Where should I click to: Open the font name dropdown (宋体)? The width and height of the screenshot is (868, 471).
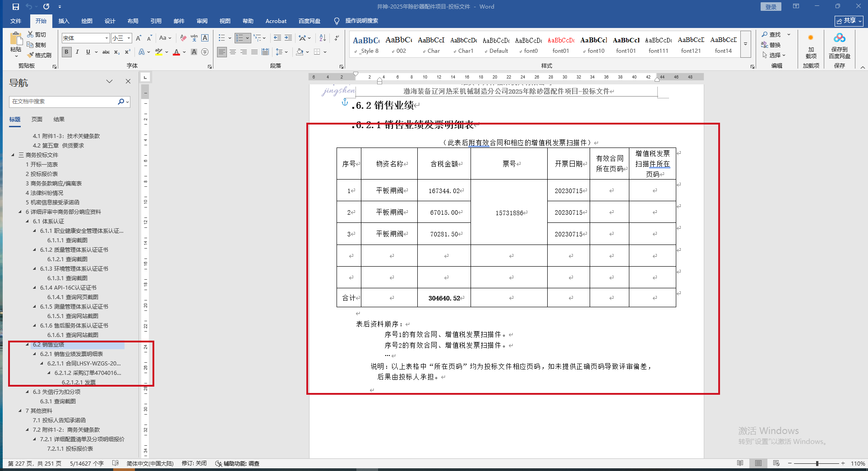106,38
